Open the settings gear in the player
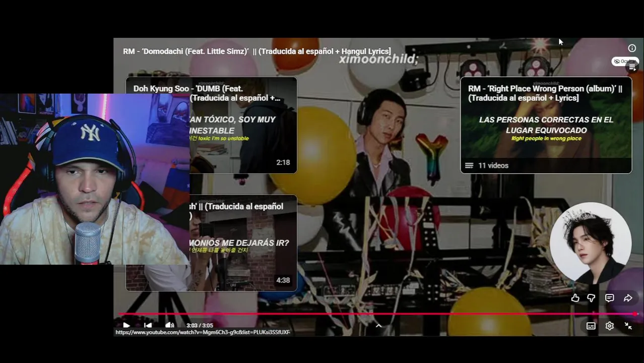644x363 pixels. coord(609,326)
